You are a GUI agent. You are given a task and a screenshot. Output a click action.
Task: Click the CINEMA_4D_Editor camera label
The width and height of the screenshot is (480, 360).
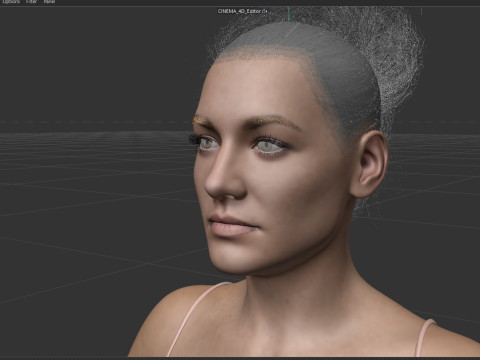[239, 11]
